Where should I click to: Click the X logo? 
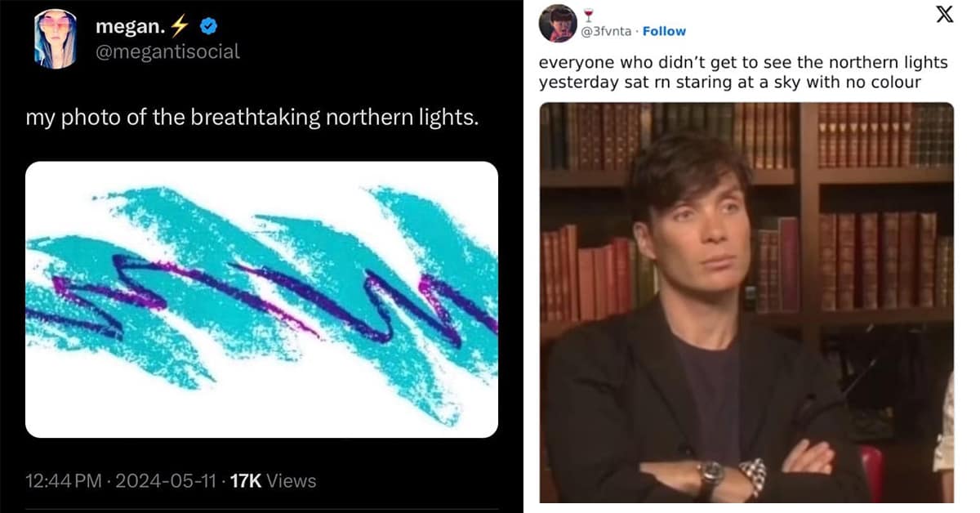944,16
